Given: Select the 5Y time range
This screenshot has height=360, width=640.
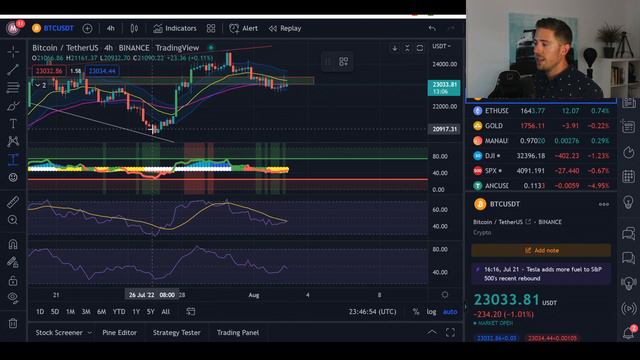Looking at the screenshot, I should pos(151,311).
